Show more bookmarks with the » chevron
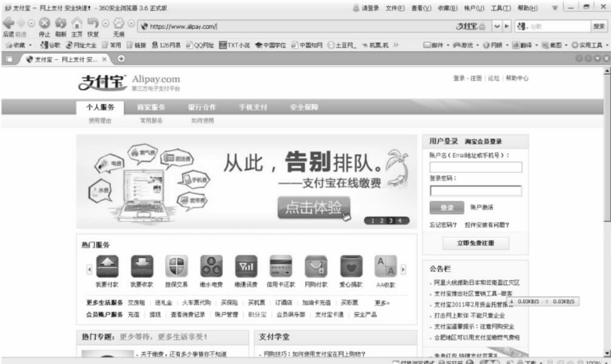 pyautogui.click(x=395, y=45)
